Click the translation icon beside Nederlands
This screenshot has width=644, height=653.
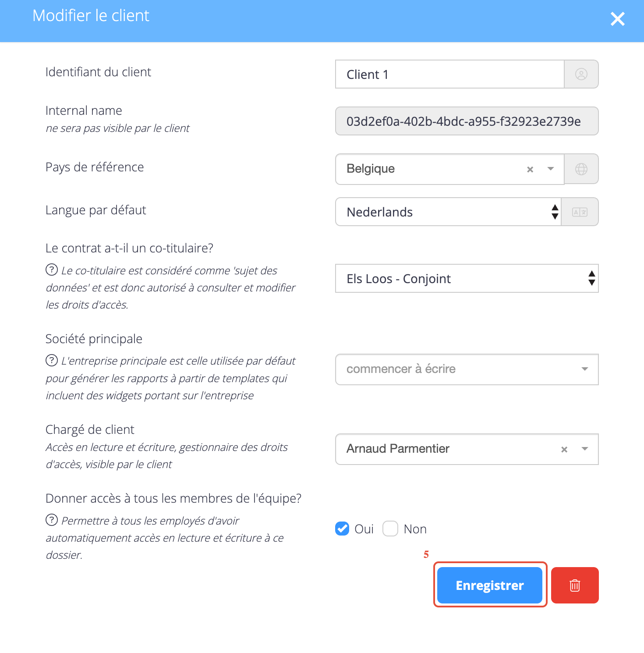point(580,212)
